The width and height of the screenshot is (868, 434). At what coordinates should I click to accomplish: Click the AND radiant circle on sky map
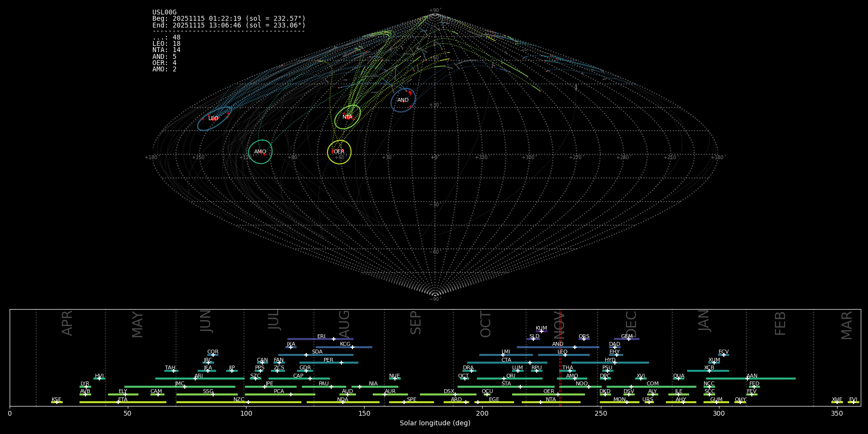click(403, 100)
